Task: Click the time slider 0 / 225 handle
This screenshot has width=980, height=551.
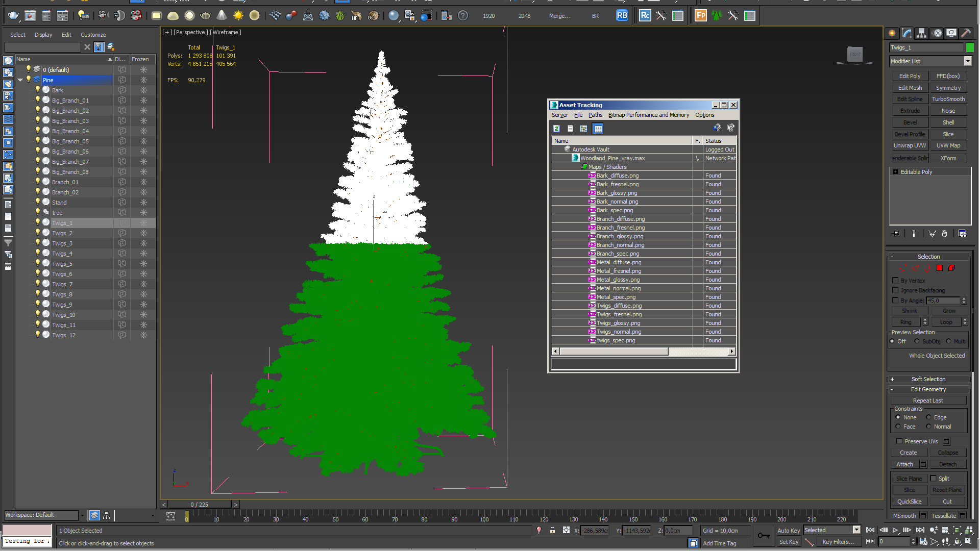Action: pos(200,505)
